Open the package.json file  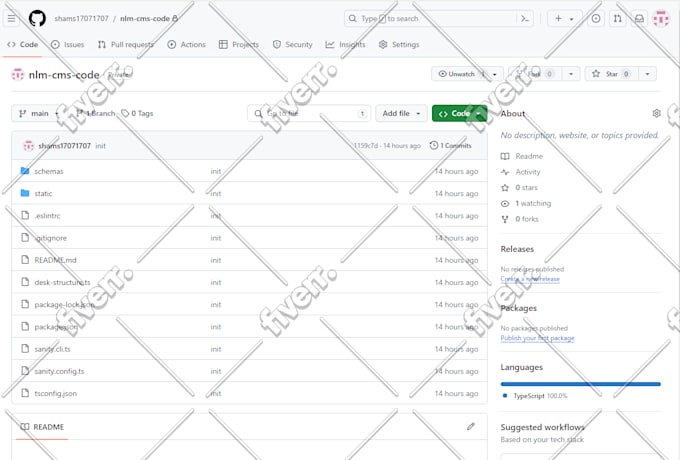(56, 326)
